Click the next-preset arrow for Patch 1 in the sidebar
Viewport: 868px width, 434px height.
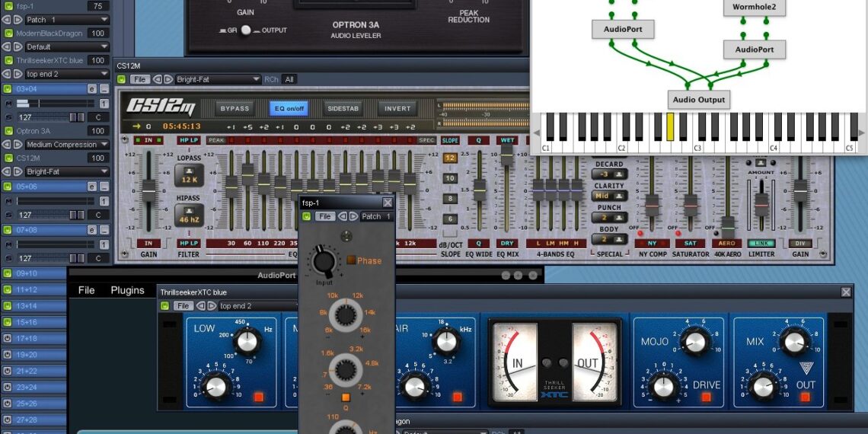click(18, 19)
